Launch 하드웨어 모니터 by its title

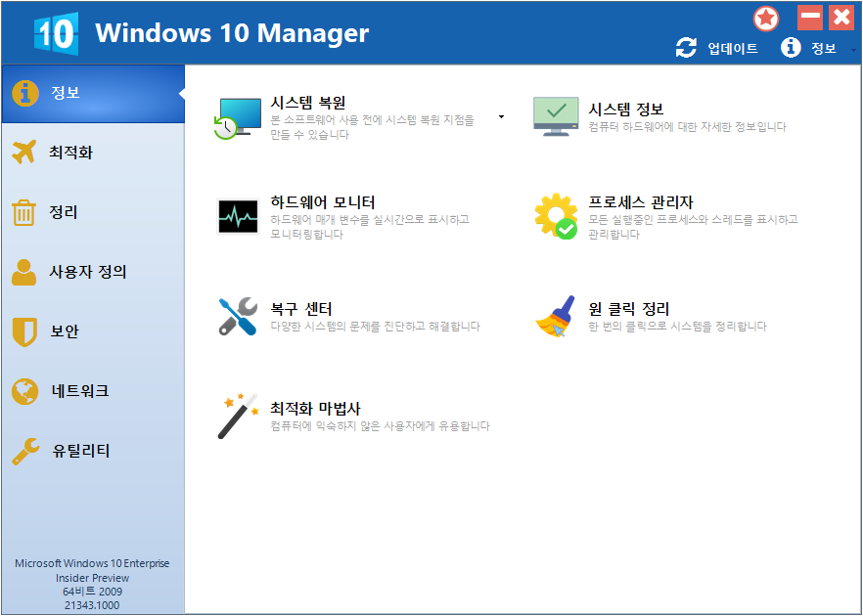(x=323, y=202)
